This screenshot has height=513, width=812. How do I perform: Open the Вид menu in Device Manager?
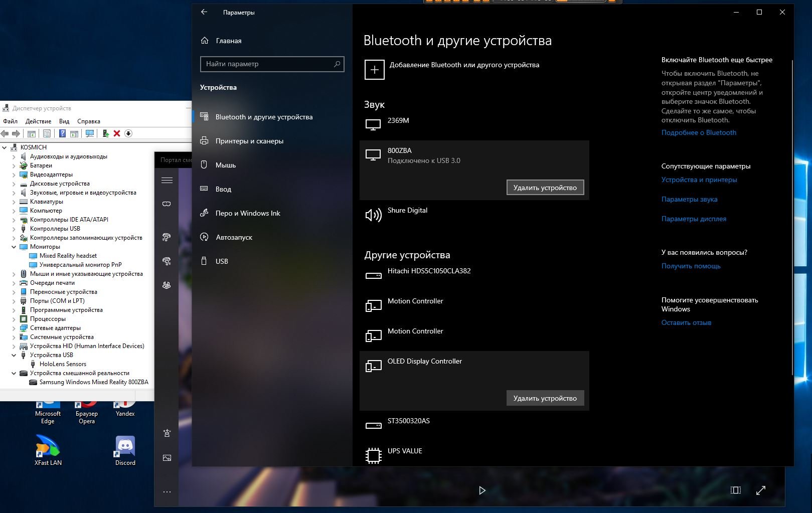(x=64, y=121)
